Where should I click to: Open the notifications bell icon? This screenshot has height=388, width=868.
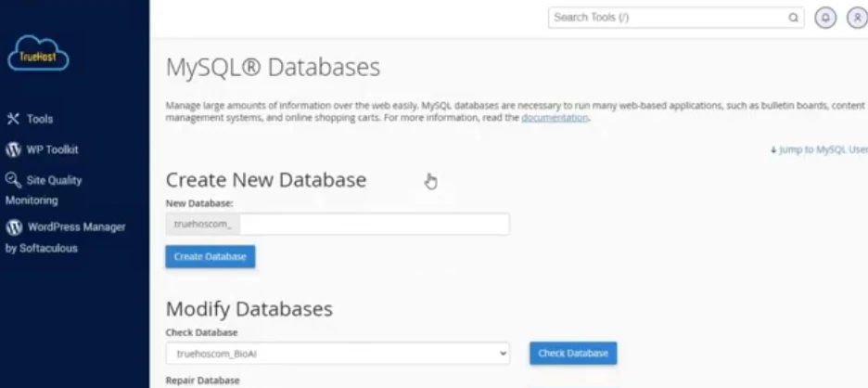825,18
